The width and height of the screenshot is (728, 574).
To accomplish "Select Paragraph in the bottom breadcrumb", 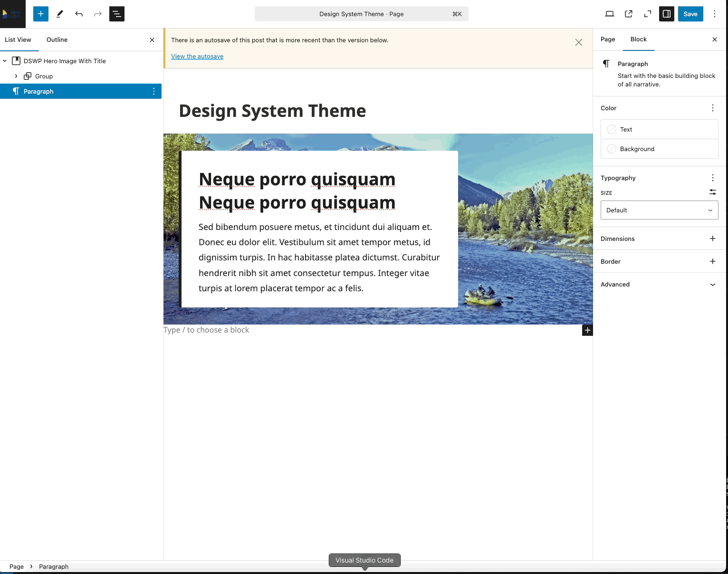I will tap(54, 566).
